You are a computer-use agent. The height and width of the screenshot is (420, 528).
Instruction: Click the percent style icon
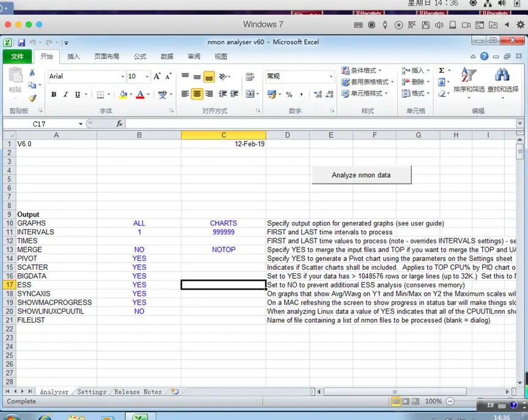coord(289,94)
